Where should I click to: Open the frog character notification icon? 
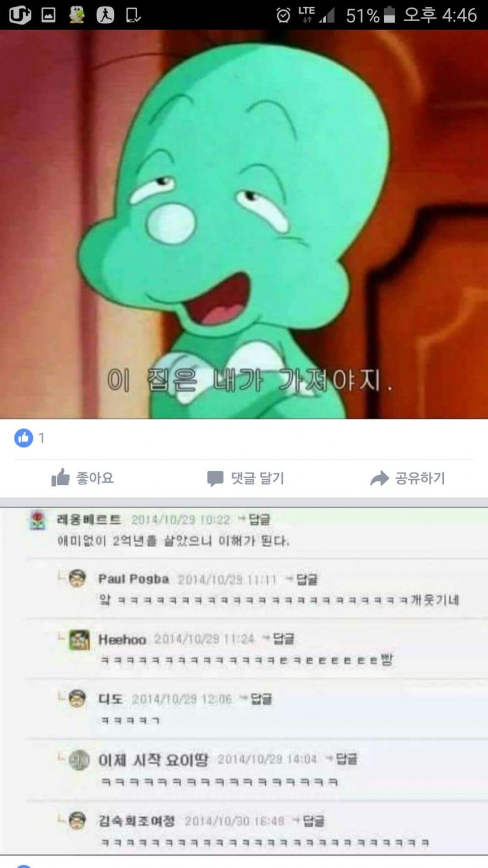pos(76,15)
